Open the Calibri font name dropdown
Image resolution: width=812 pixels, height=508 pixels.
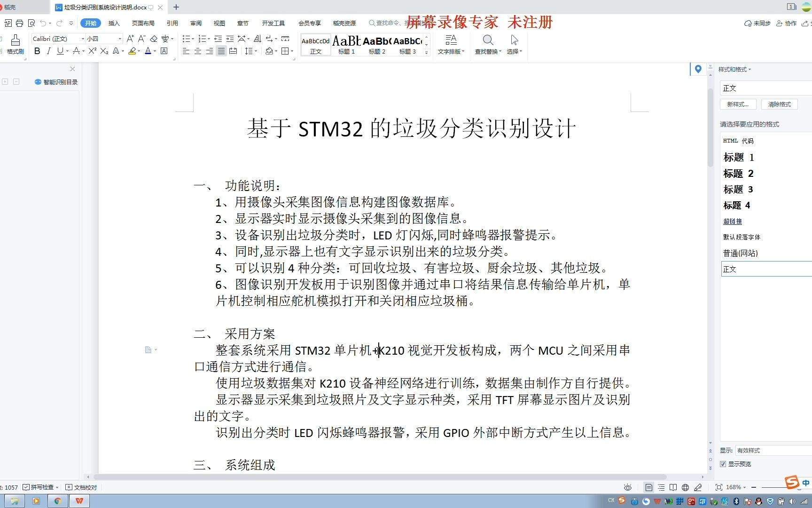83,39
